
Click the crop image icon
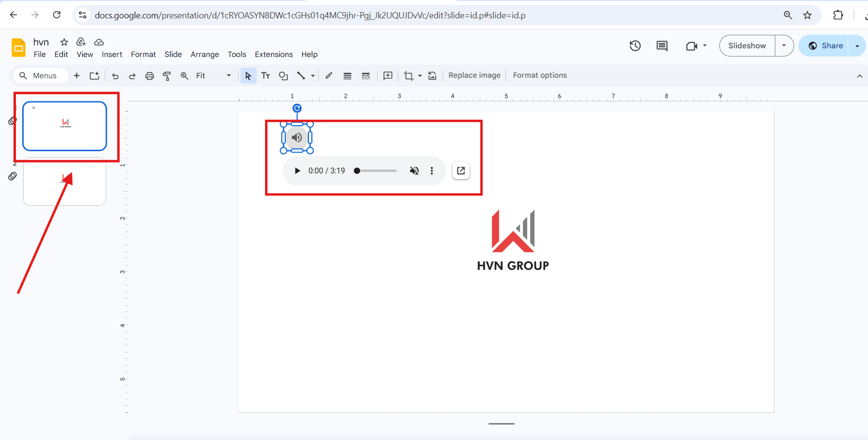(x=408, y=76)
